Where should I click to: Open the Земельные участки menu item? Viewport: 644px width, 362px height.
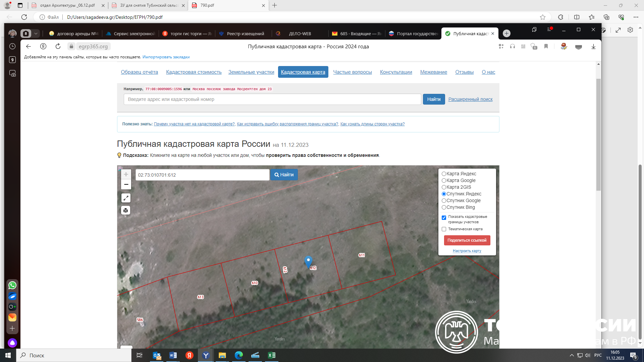pos(251,72)
